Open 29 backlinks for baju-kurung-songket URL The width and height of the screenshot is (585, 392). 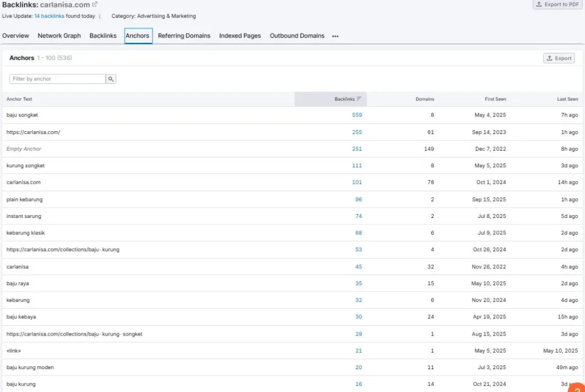359,334
